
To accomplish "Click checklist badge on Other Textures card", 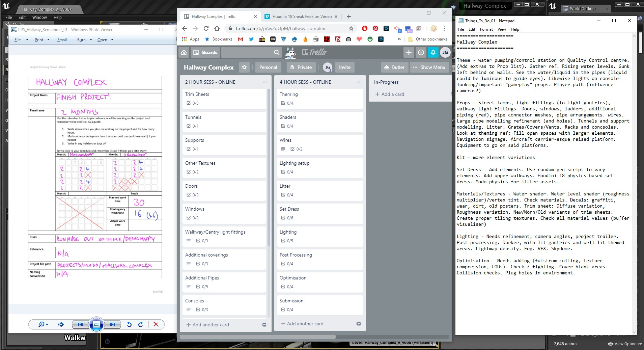I will (x=193, y=172).
